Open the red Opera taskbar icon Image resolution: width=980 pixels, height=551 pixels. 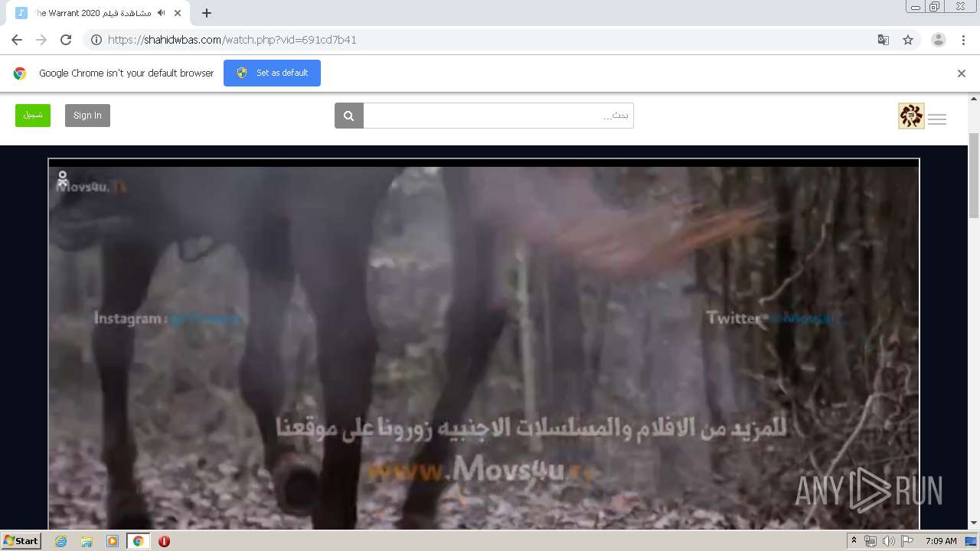click(x=164, y=541)
